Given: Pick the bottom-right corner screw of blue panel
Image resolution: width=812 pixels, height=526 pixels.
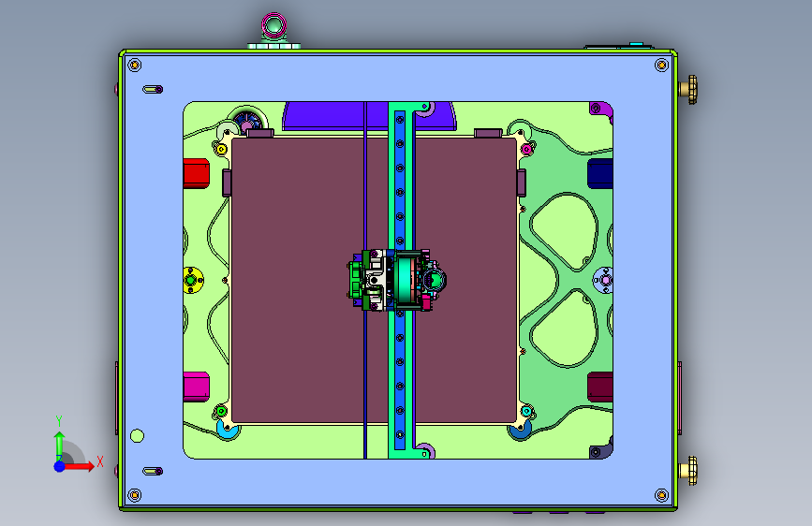Looking at the screenshot, I should tap(661, 495).
